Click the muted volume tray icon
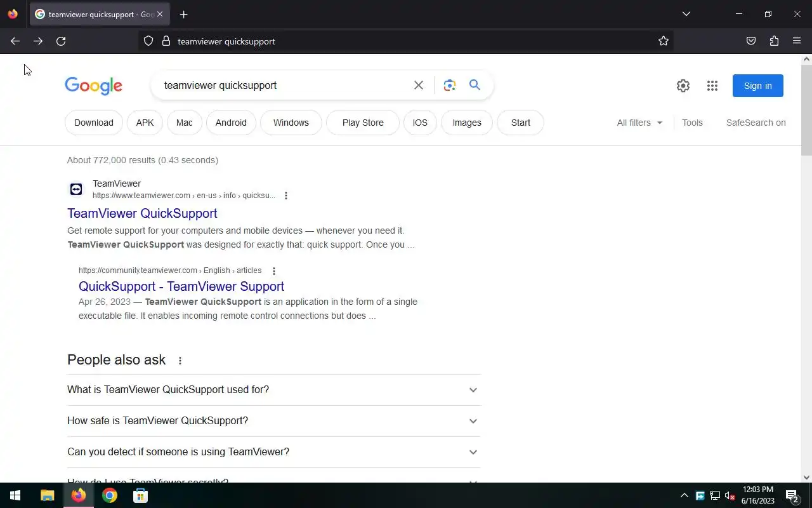Viewport: 812px width, 508px height. click(x=730, y=495)
